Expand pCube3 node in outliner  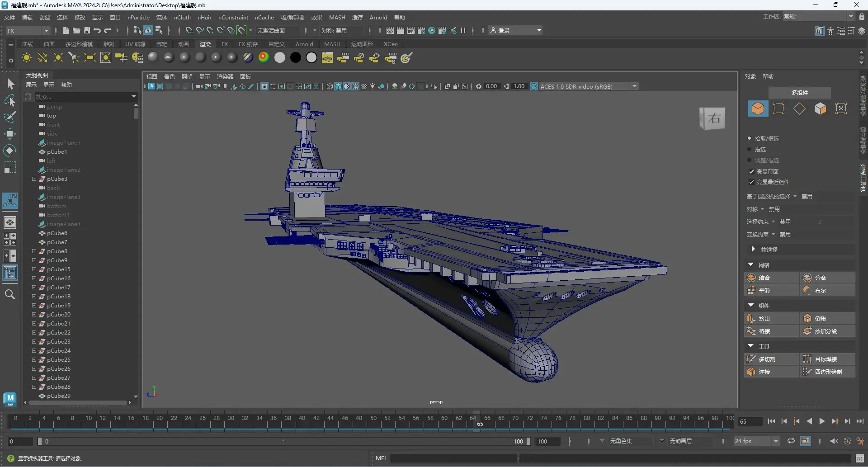[x=34, y=179]
